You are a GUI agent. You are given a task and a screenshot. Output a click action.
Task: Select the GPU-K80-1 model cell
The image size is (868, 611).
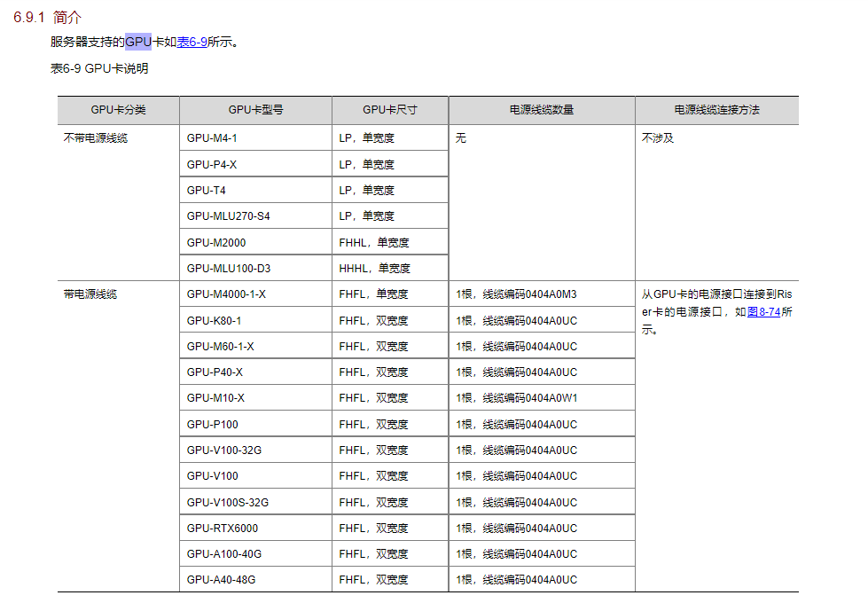tap(255, 320)
